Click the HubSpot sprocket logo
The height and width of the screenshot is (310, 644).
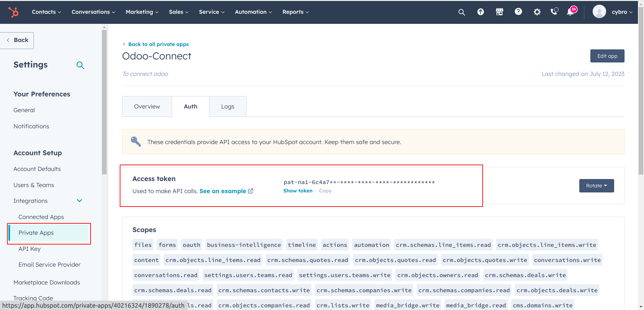click(x=14, y=12)
